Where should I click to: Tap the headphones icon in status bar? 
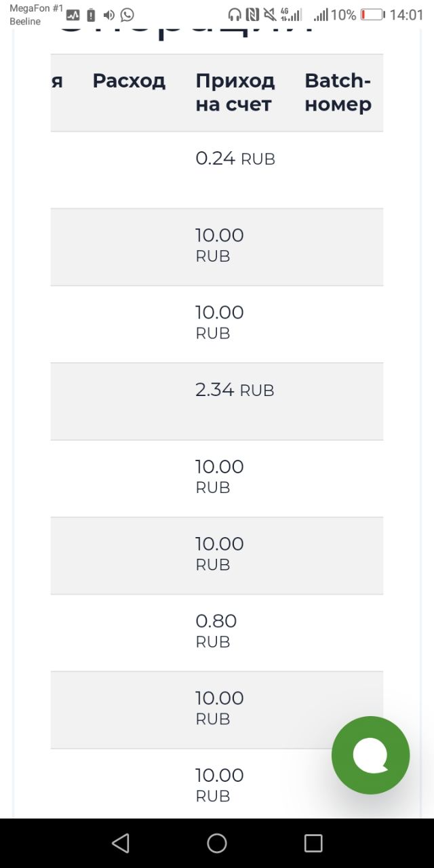pyautogui.click(x=235, y=15)
